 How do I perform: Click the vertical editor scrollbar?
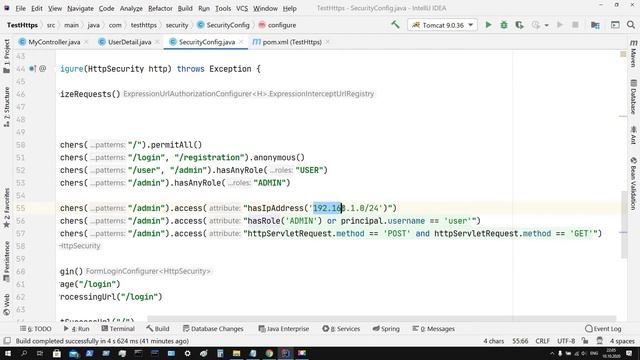click(624, 224)
